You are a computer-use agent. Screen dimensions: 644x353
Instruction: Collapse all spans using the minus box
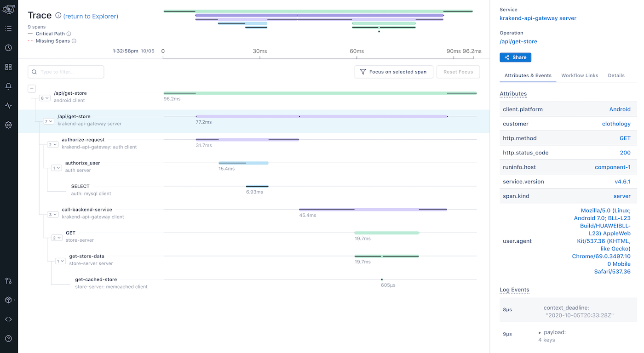tap(32, 88)
